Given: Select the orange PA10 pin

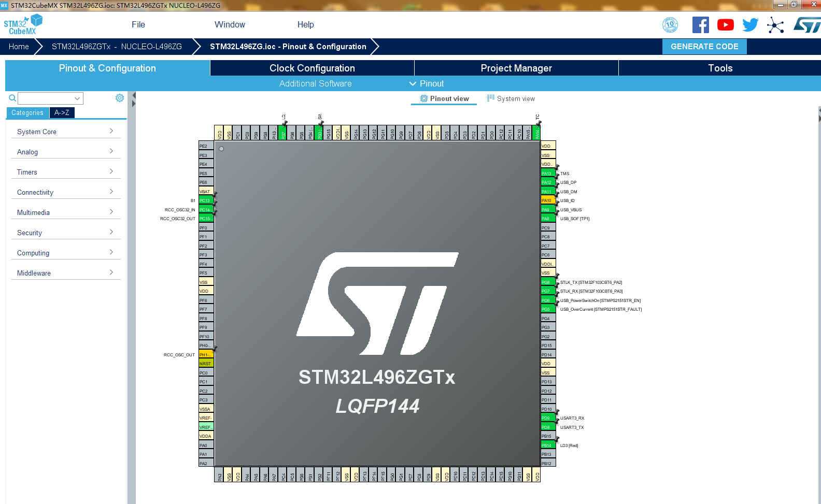Looking at the screenshot, I should tap(548, 200).
